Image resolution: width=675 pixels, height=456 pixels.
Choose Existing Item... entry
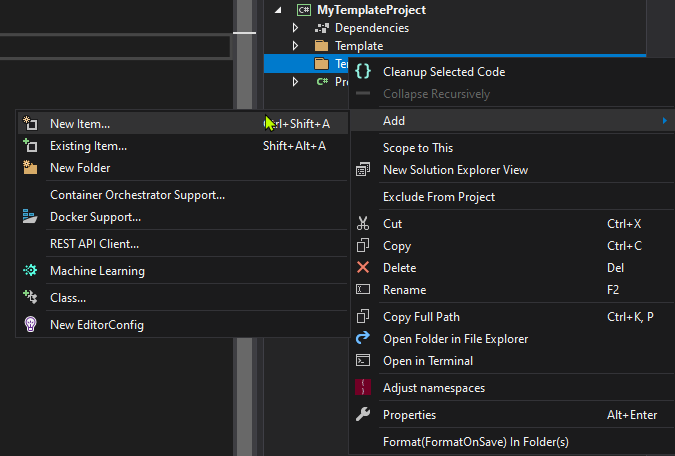(x=182, y=146)
